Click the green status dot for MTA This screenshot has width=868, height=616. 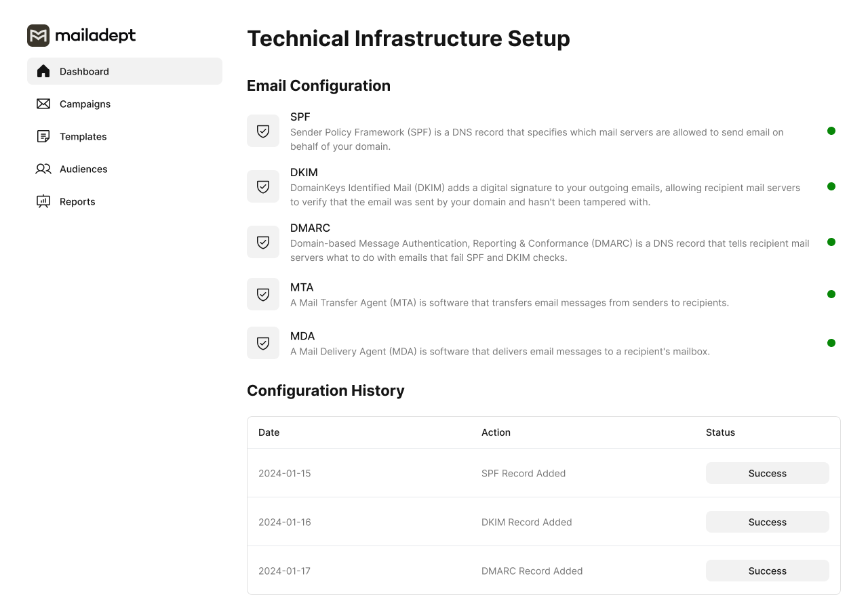coord(831,294)
